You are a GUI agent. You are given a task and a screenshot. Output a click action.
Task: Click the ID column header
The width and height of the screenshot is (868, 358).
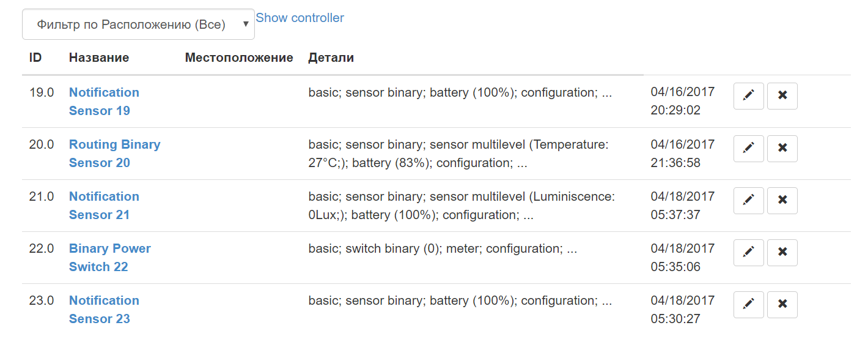point(35,58)
